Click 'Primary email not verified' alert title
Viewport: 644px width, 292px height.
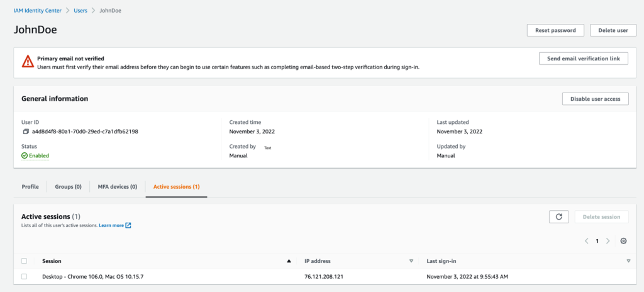[70, 59]
